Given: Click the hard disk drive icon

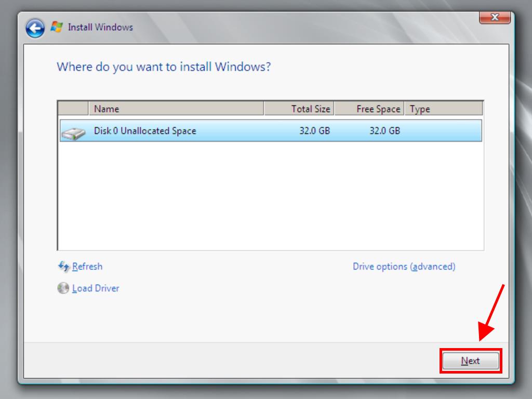Looking at the screenshot, I should (73, 134).
